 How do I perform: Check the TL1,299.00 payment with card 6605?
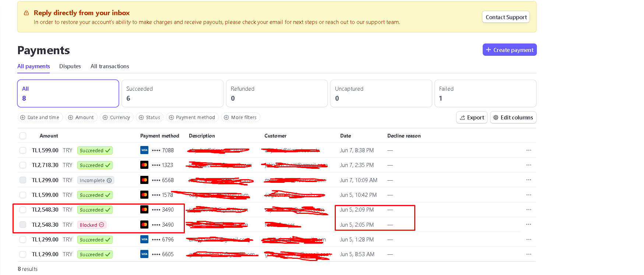pos(23,254)
